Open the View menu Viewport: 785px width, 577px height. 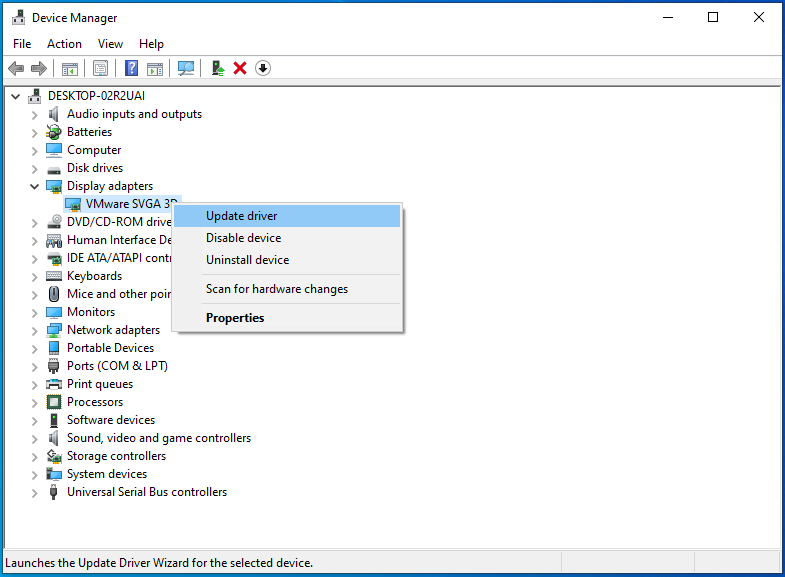[x=110, y=44]
